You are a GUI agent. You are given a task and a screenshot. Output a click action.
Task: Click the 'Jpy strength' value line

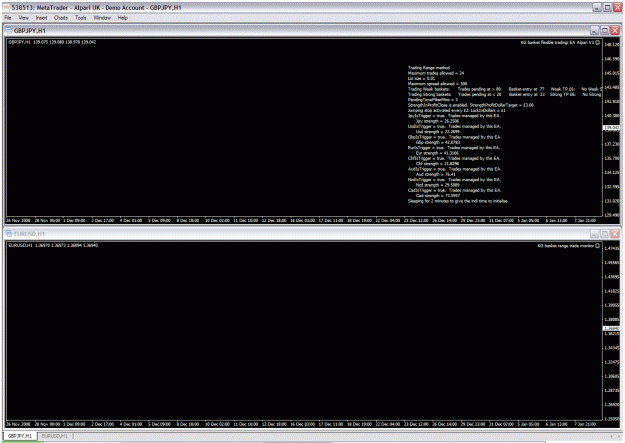437,121
